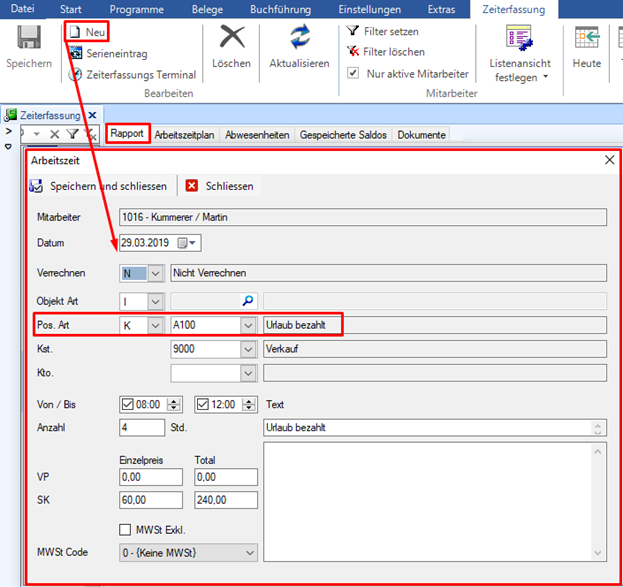Enable the MWSt Exkl. checkbox
The image size is (623, 587).
click(125, 529)
